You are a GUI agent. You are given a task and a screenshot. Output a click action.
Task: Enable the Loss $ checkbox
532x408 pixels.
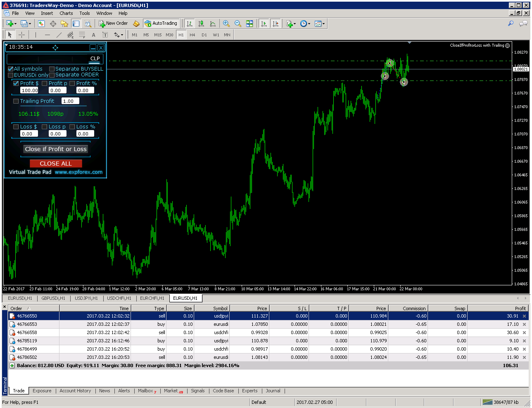tap(16, 127)
